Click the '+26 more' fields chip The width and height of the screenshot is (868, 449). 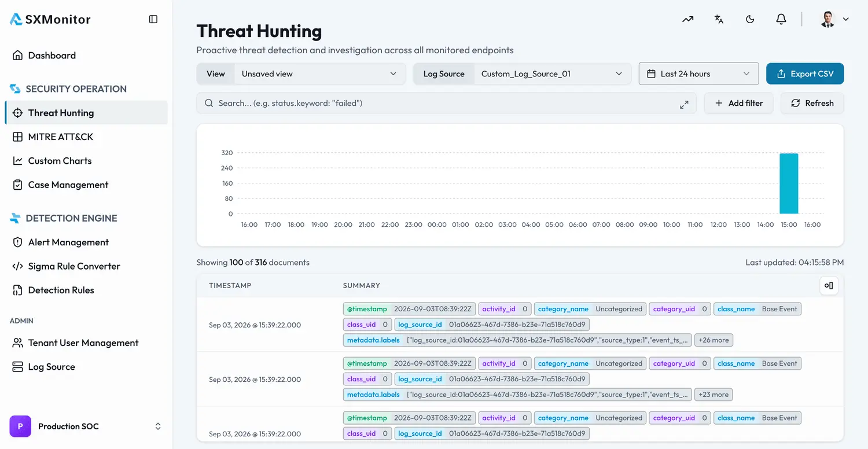[x=713, y=340]
